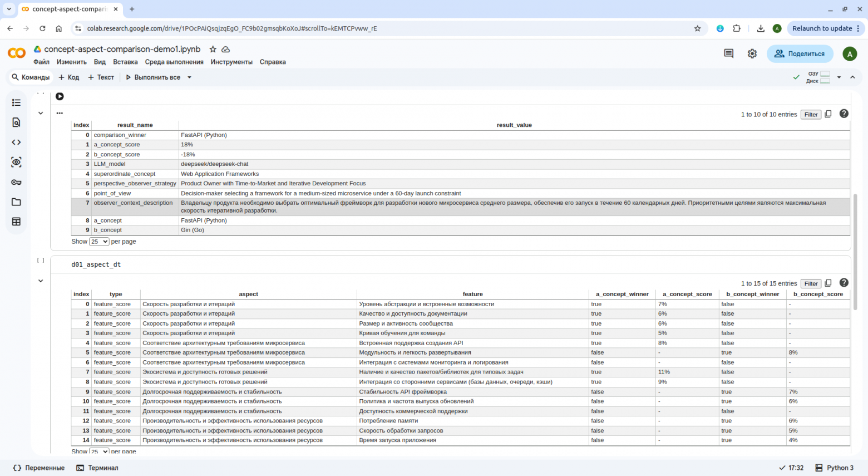Open the Chrome three-dot menu
868x476 pixels.
858,28
